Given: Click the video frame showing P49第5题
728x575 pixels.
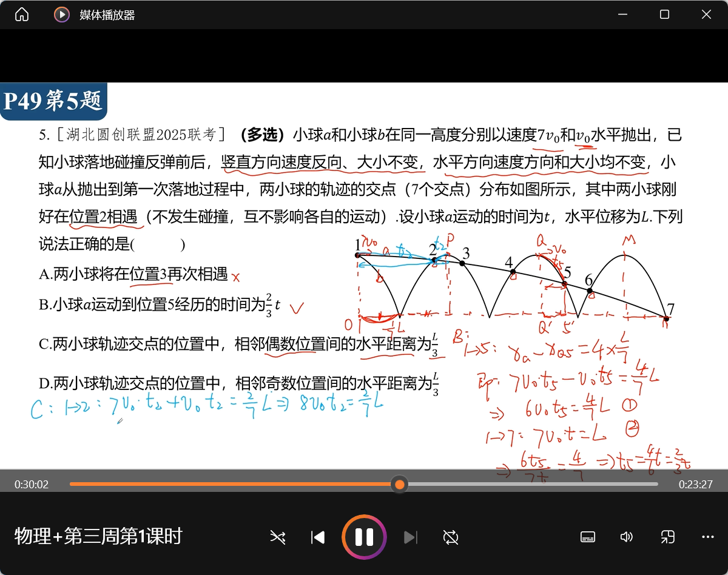Looking at the screenshot, I should coord(364,273).
